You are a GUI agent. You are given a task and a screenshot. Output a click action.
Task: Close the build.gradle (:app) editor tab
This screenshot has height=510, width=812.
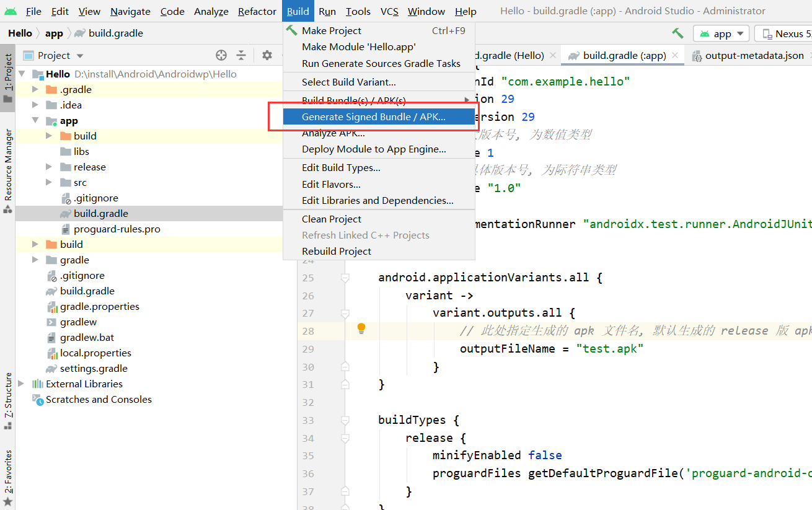[x=675, y=55]
